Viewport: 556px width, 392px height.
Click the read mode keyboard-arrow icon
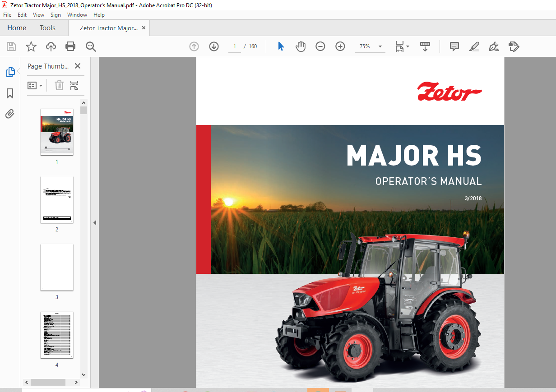[425, 46]
